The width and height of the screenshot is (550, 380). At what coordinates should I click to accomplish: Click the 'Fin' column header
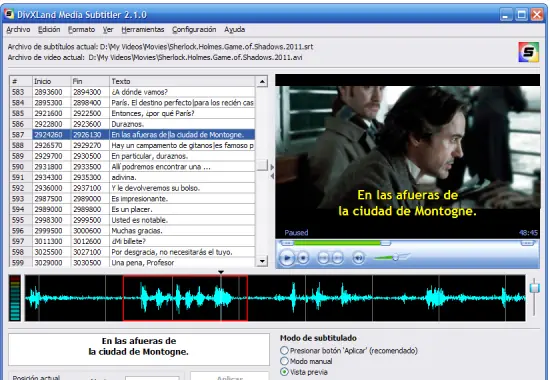point(90,81)
